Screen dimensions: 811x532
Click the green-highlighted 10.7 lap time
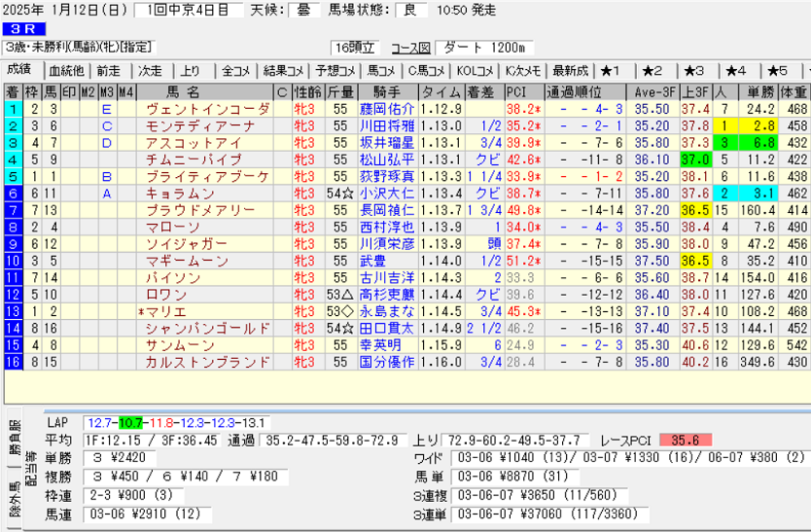click(x=130, y=423)
